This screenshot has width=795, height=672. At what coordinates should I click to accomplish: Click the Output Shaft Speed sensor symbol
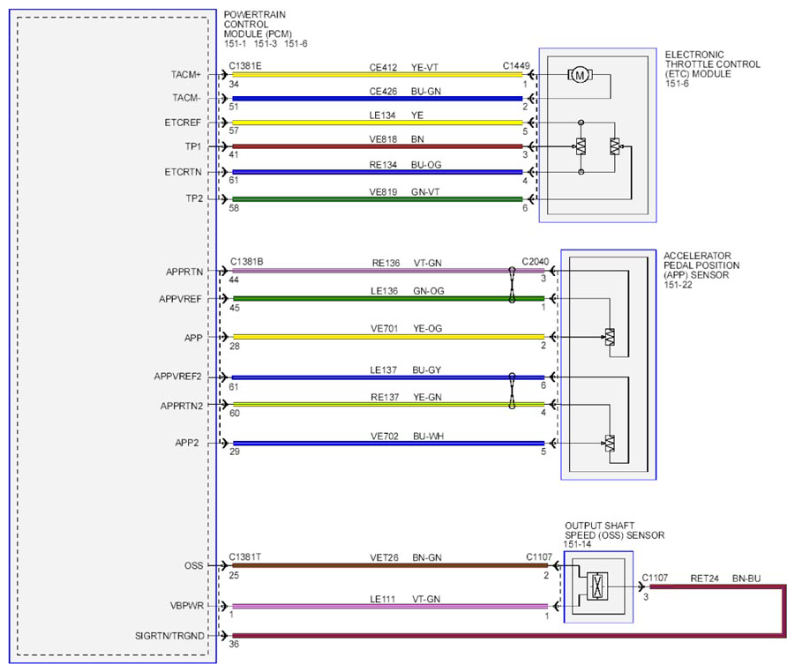pos(597,586)
